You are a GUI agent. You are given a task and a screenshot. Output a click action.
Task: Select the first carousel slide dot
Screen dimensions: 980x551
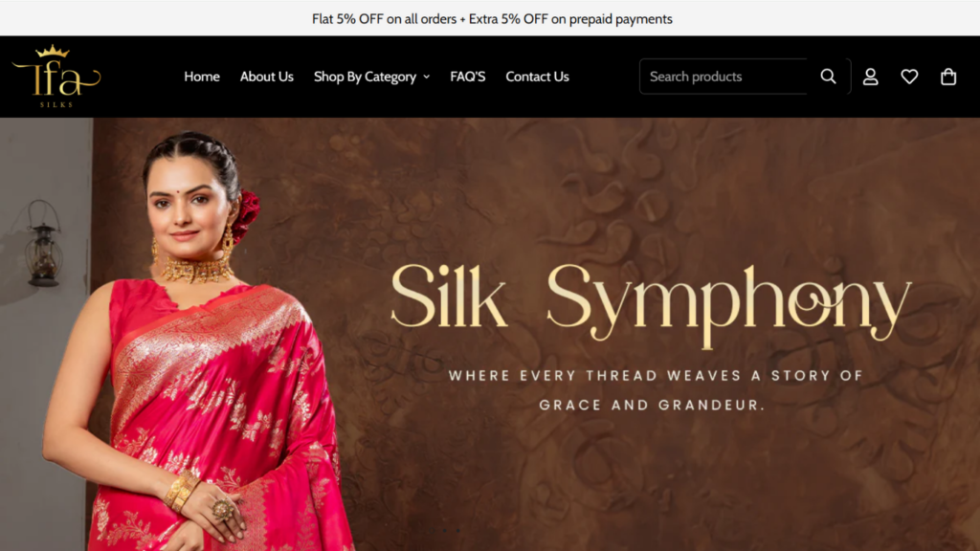tap(432, 530)
